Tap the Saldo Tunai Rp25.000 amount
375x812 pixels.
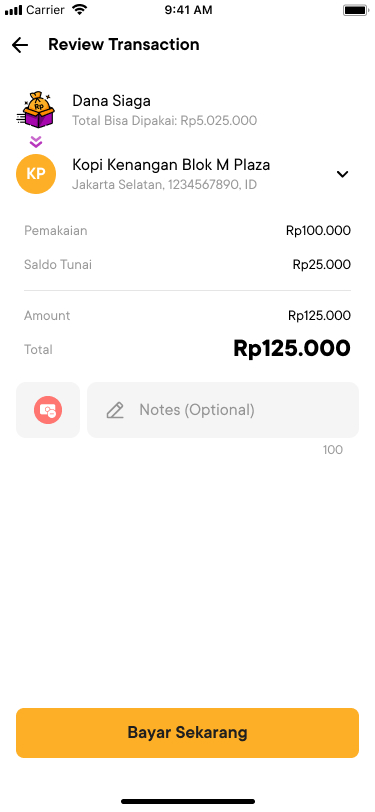[322, 265]
